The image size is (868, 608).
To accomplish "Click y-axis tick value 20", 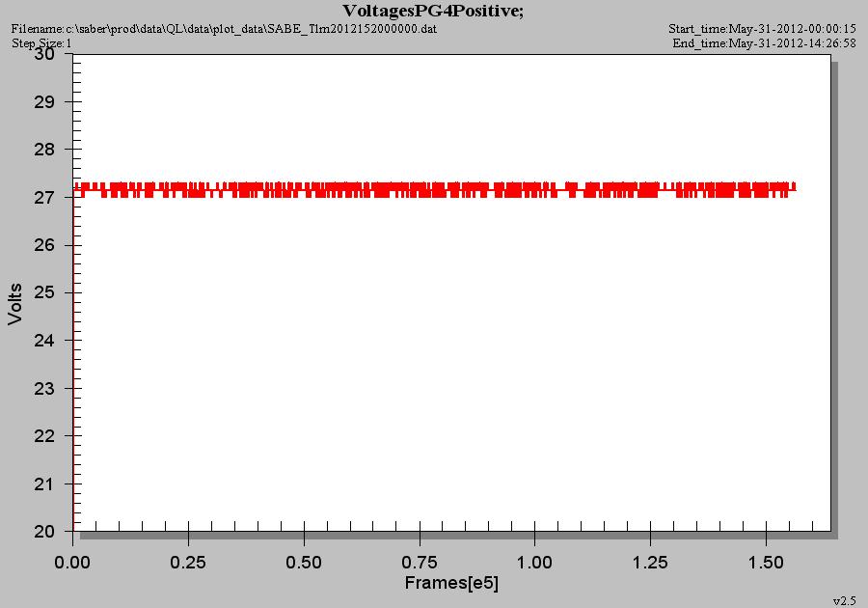I will [x=44, y=532].
